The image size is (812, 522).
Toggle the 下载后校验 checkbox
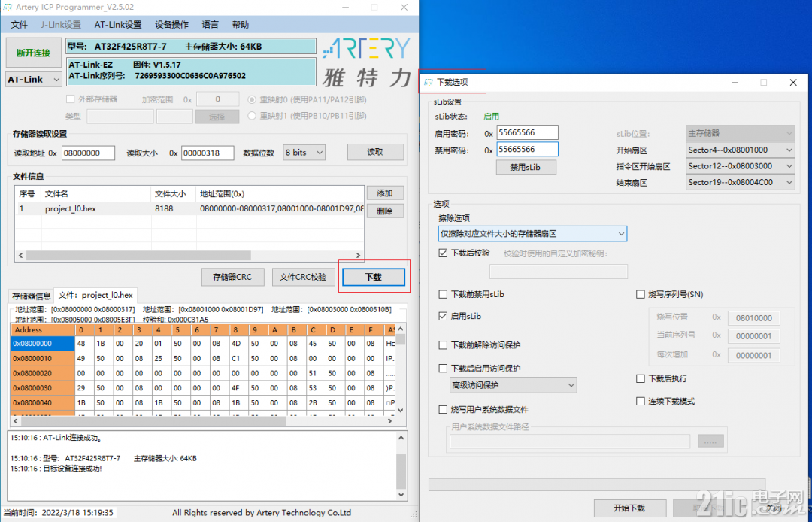point(443,253)
